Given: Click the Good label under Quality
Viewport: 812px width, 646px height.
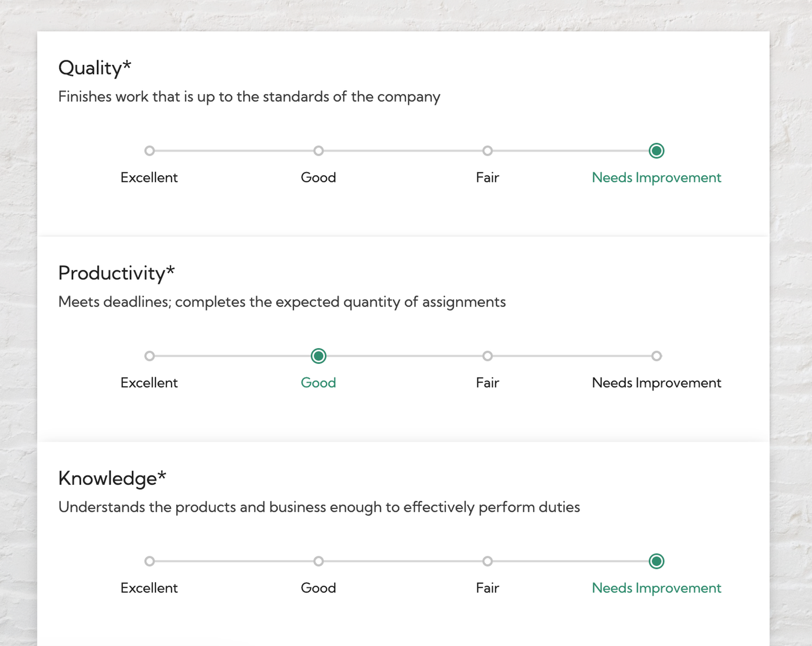Looking at the screenshot, I should pyautogui.click(x=318, y=178).
